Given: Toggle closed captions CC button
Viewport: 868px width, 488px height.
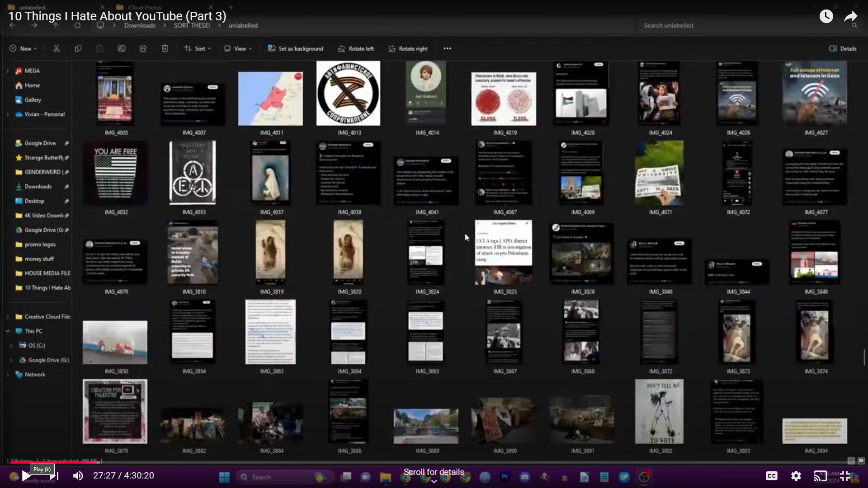Looking at the screenshot, I should [x=772, y=476].
